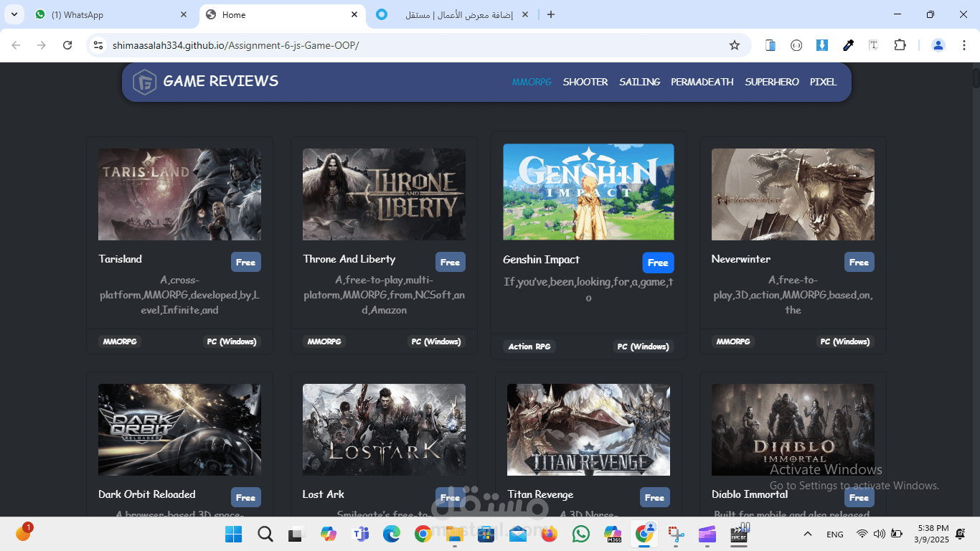Image resolution: width=980 pixels, height=551 pixels.
Task: Open the Chrome profile avatar
Action: tap(938, 45)
